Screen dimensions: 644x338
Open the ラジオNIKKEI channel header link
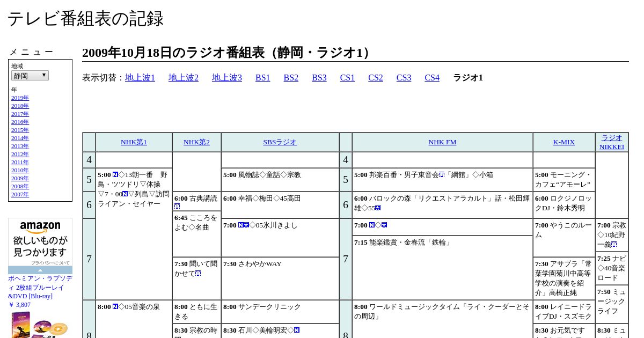coord(612,142)
